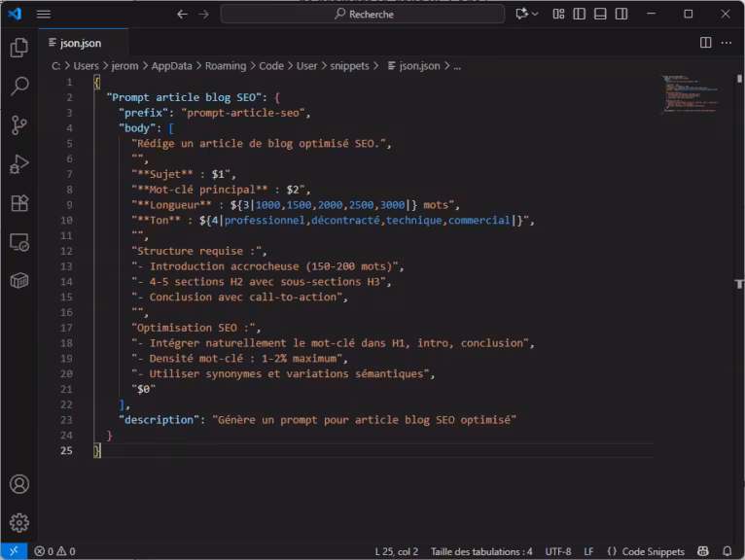Image resolution: width=745 pixels, height=560 pixels.
Task: Click the 'snippets' folder in breadcrumb
Action: pyautogui.click(x=349, y=66)
